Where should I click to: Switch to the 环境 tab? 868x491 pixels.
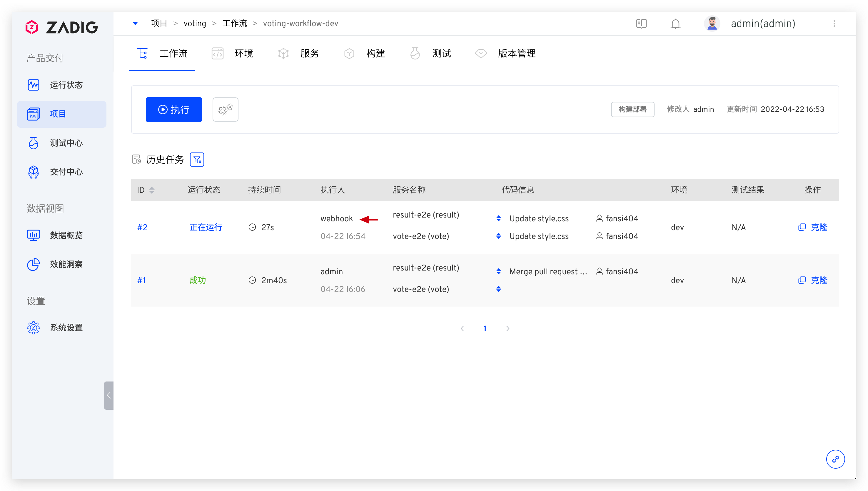243,53
